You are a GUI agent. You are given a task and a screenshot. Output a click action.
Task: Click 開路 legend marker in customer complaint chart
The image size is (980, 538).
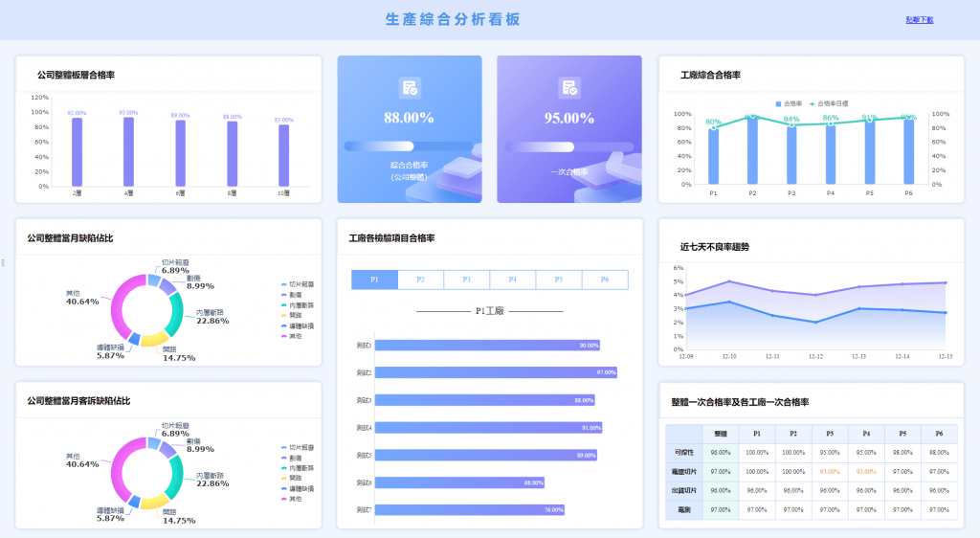click(283, 478)
